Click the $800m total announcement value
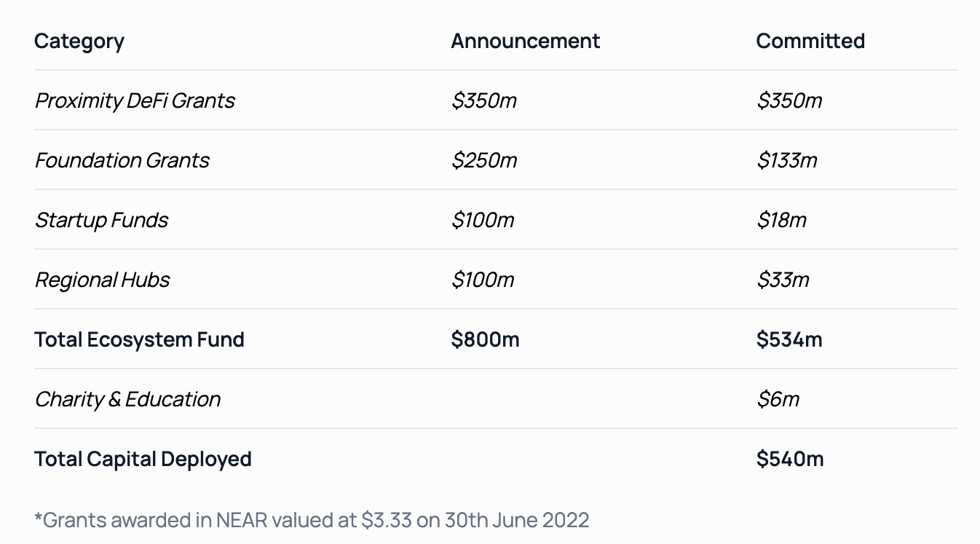The height and width of the screenshot is (544, 980). coord(485,339)
